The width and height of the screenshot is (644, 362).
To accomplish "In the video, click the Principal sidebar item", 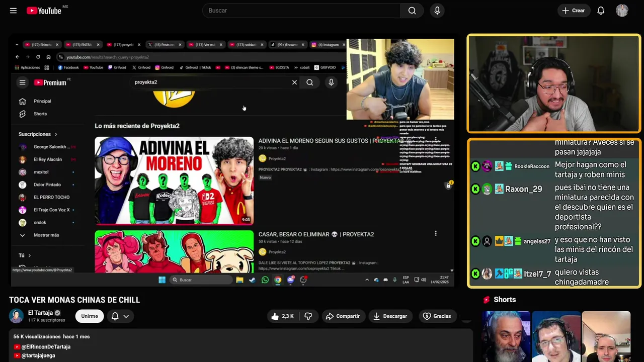I will click(x=42, y=101).
